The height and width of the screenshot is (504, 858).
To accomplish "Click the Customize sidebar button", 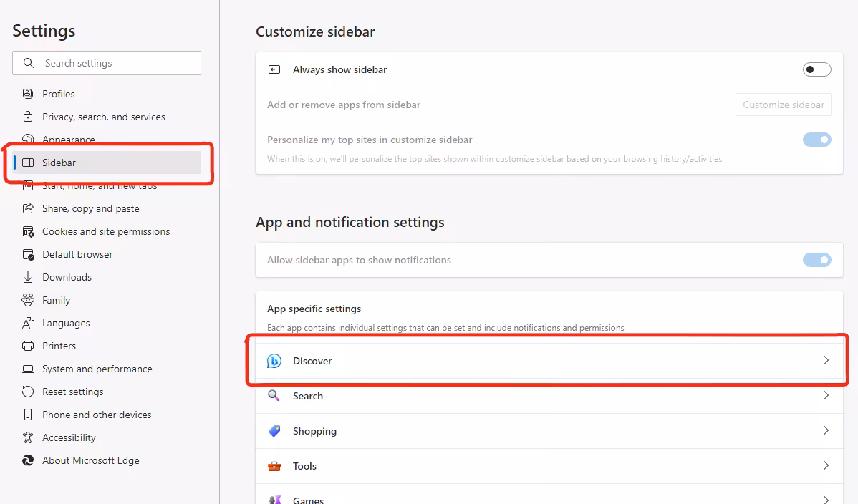I will coord(783,105).
